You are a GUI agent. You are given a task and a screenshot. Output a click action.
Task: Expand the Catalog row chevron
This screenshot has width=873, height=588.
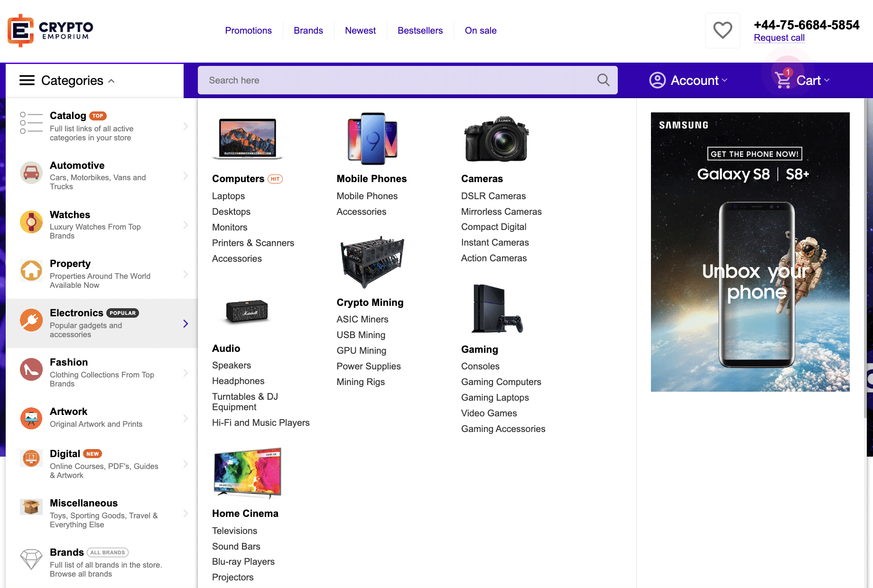click(186, 126)
